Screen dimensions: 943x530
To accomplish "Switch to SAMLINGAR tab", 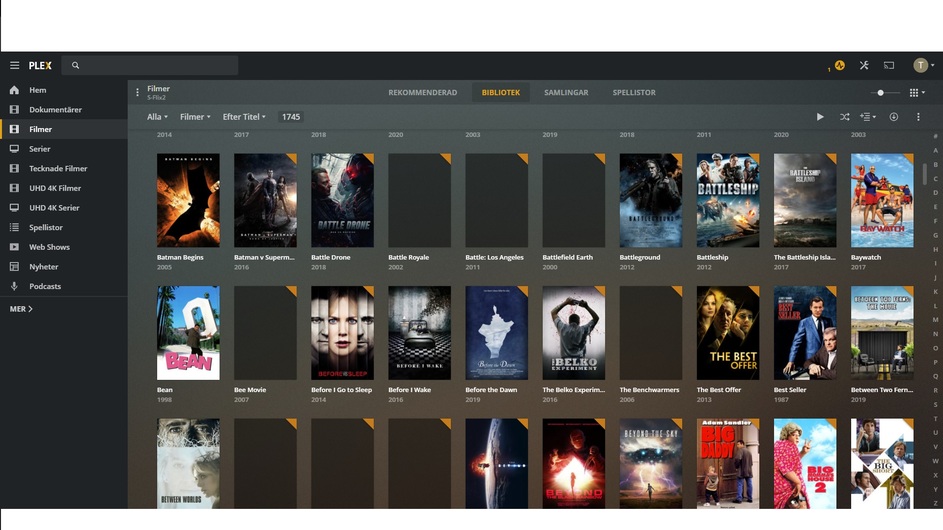I will pyautogui.click(x=566, y=93).
